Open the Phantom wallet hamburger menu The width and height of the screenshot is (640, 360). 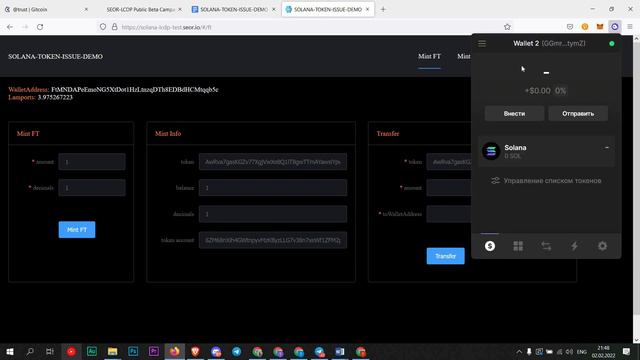click(x=482, y=43)
